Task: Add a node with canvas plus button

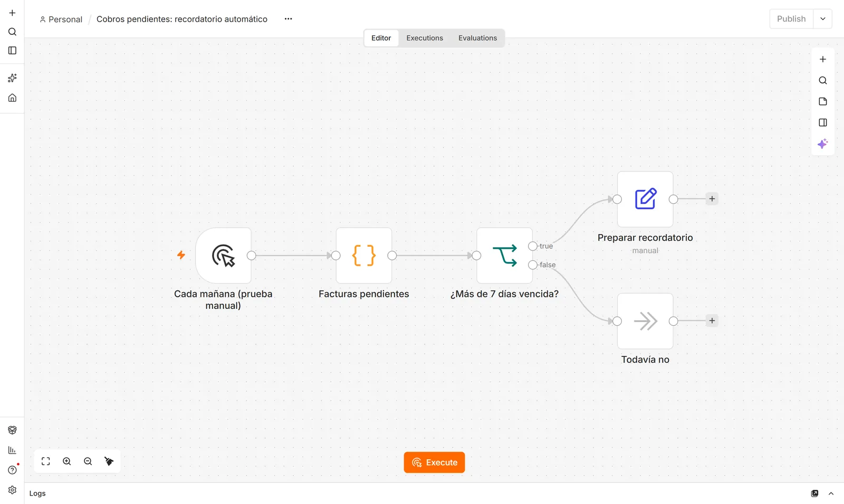Action: (x=822, y=60)
